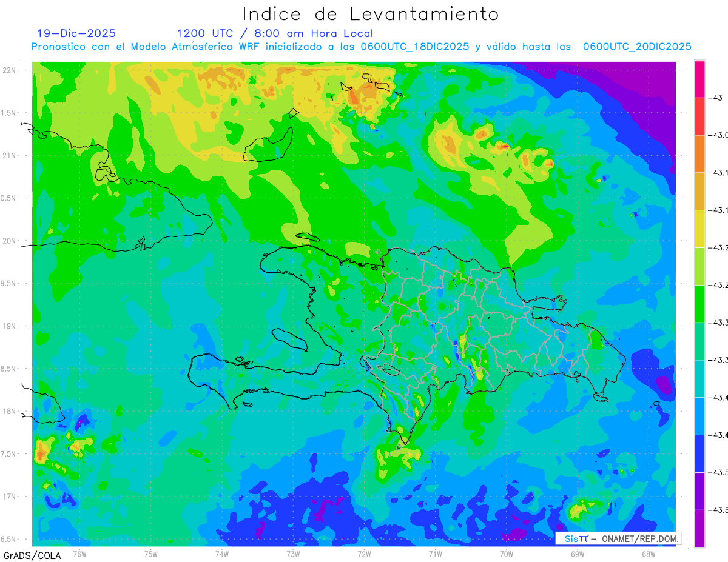Pick the mustard-gold swatch in the legend

click(699, 192)
